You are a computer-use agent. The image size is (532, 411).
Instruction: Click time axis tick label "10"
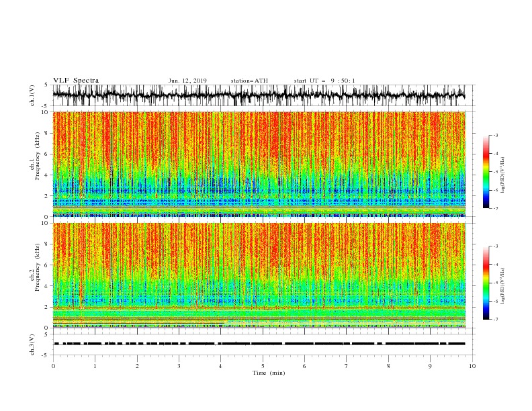472,366
